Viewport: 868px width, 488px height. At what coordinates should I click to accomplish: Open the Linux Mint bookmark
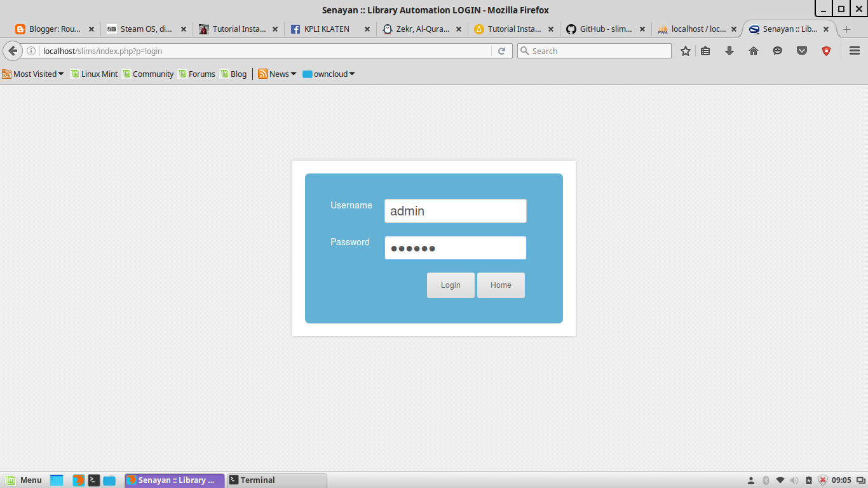pos(94,74)
